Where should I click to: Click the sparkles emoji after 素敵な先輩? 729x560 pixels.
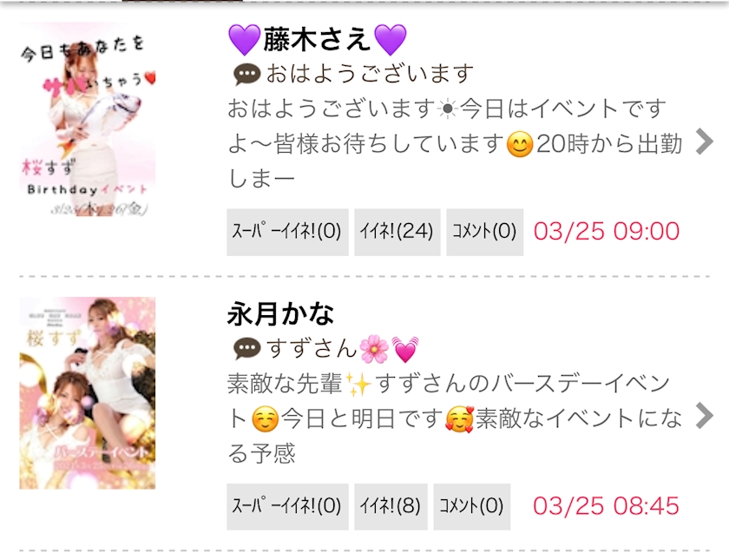tap(359, 385)
